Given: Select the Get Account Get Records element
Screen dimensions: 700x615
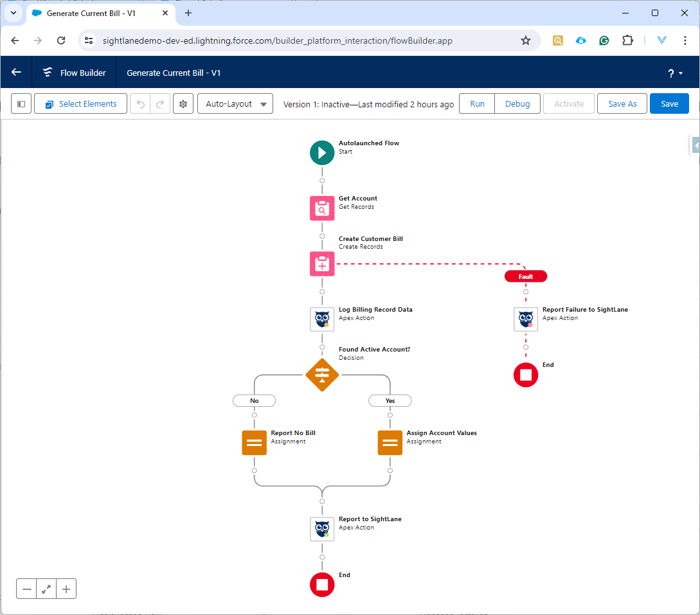Looking at the screenshot, I should click(x=322, y=208).
